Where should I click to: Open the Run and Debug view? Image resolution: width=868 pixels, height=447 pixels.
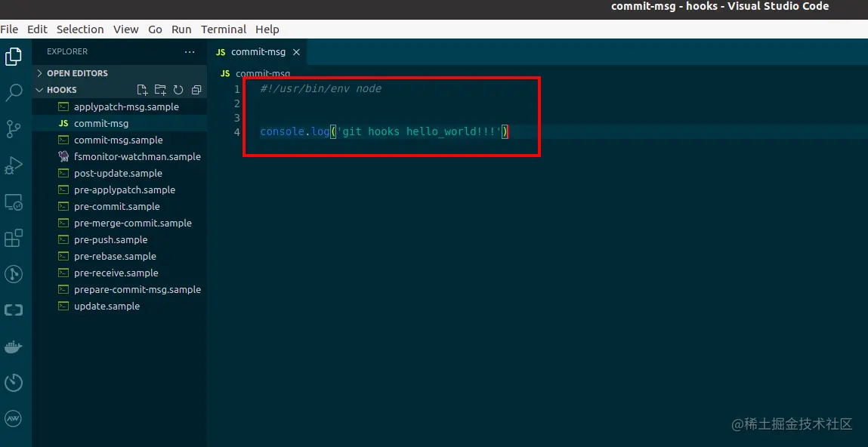click(14, 166)
